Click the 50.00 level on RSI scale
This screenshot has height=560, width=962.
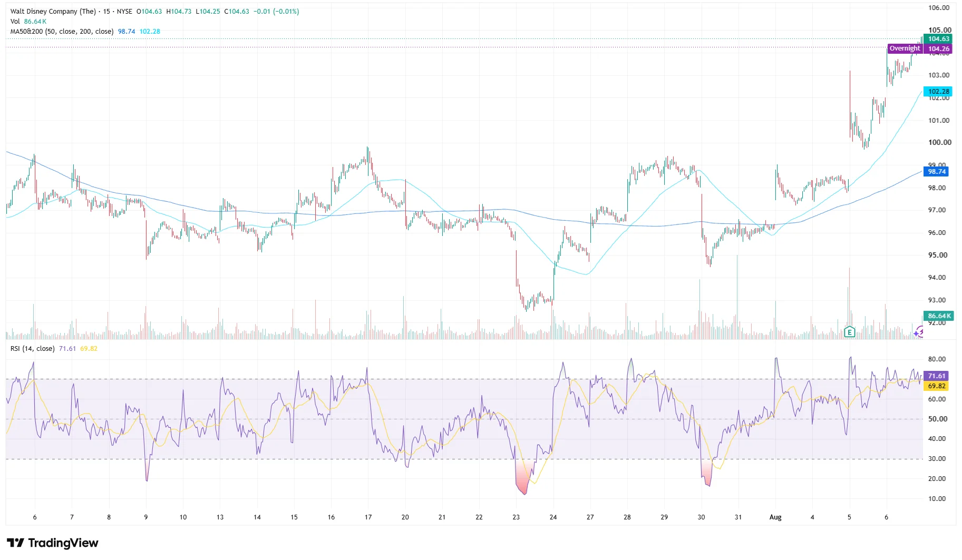pyautogui.click(x=938, y=419)
